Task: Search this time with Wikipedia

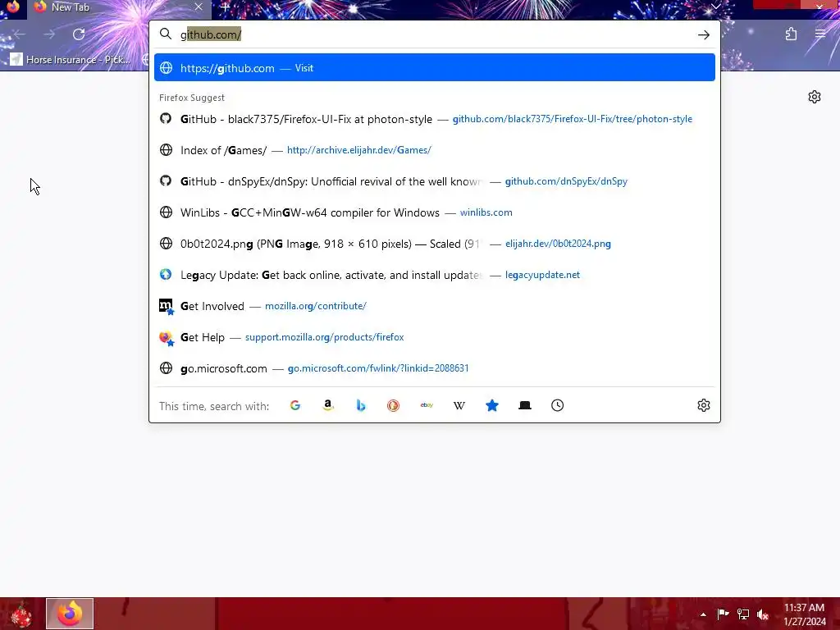Action: point(459,405)
